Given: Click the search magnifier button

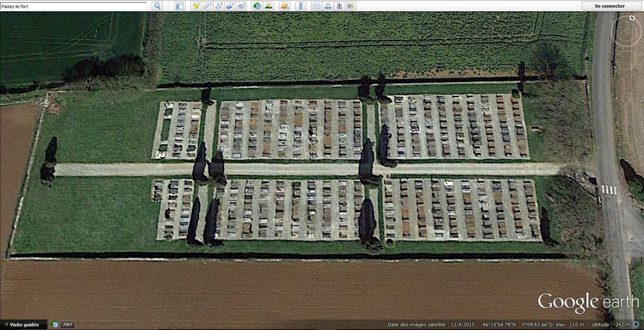Looking at the screenshot, I should (x=157, y=6).
